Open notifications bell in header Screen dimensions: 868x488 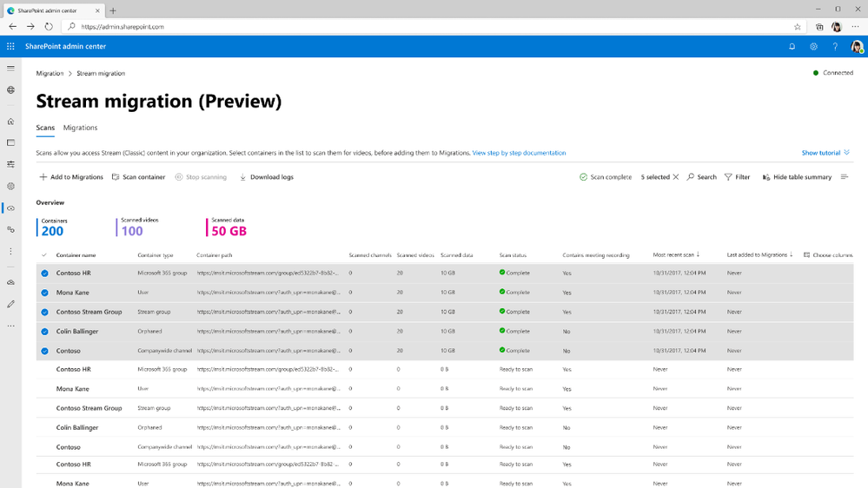point(792,47)
